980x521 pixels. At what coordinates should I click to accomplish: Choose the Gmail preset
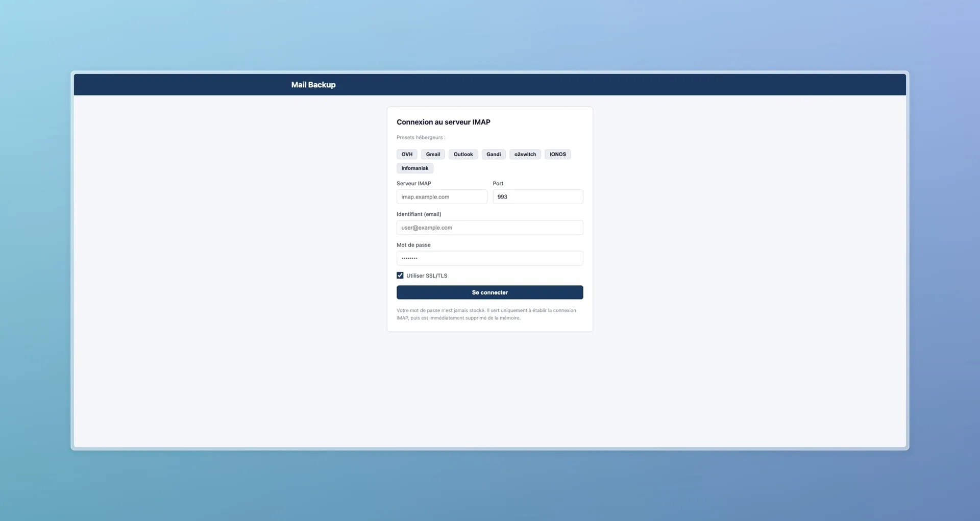(433, 154)
